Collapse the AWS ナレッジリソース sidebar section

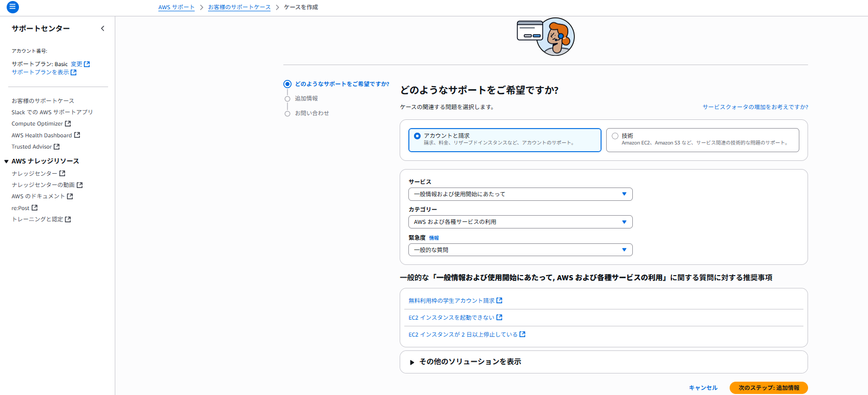(6, 161)
